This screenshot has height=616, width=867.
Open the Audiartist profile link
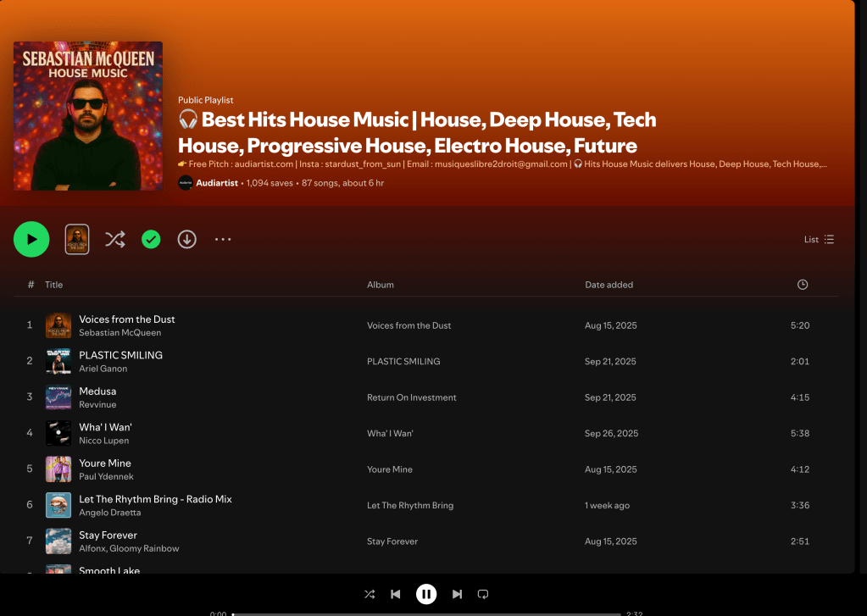[217, 183]
